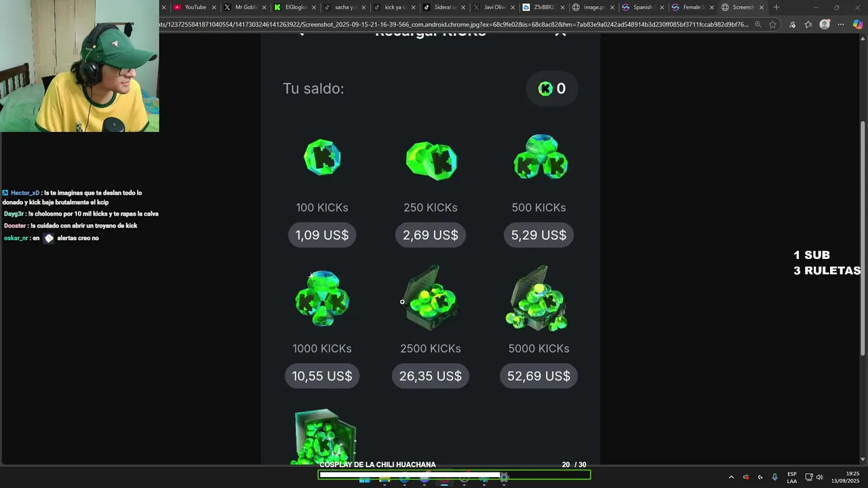Close the Mr Goblin tab

(x=264, y=7)
